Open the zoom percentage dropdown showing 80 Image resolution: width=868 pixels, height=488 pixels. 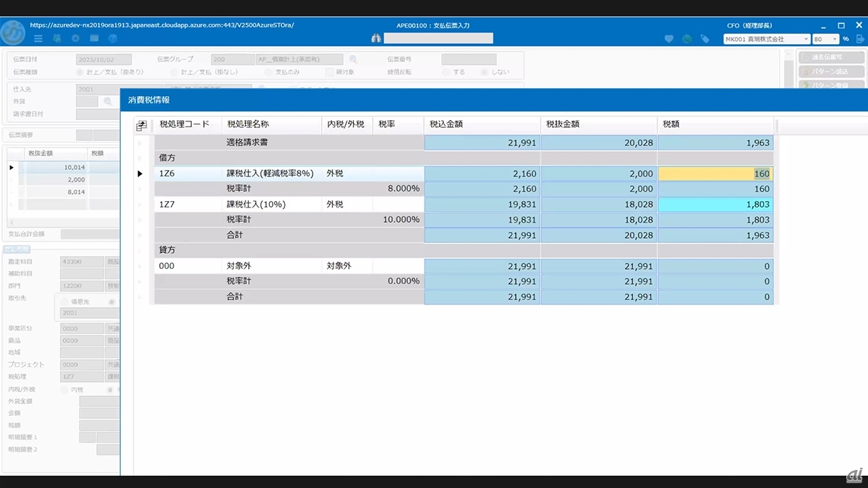point(826,39)
